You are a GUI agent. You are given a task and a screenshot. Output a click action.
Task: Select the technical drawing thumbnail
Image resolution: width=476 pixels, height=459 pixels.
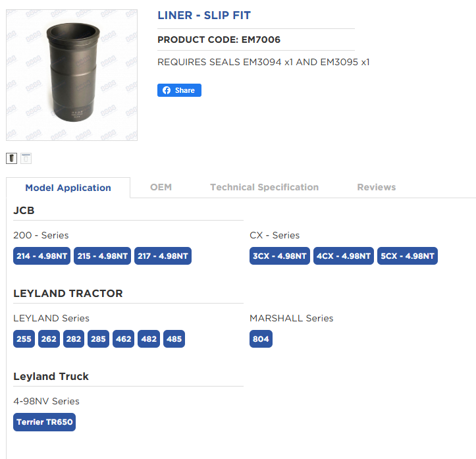pos(26,158)
